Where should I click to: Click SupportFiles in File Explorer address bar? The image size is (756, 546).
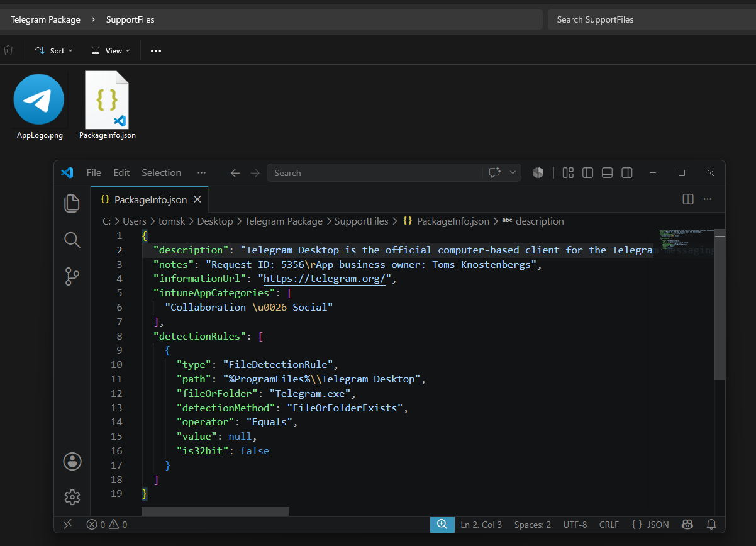pyautogui.click(x=130, y=19)
